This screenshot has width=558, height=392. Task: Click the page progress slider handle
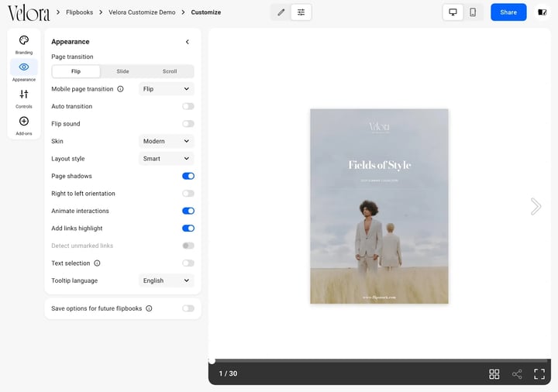click(x=212, y=361)
